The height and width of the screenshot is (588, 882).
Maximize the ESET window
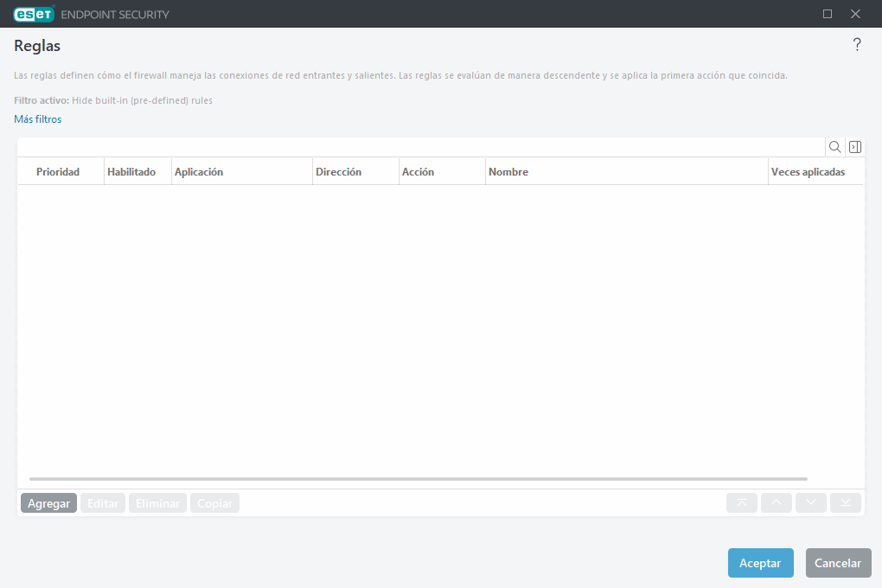point(828,14)
